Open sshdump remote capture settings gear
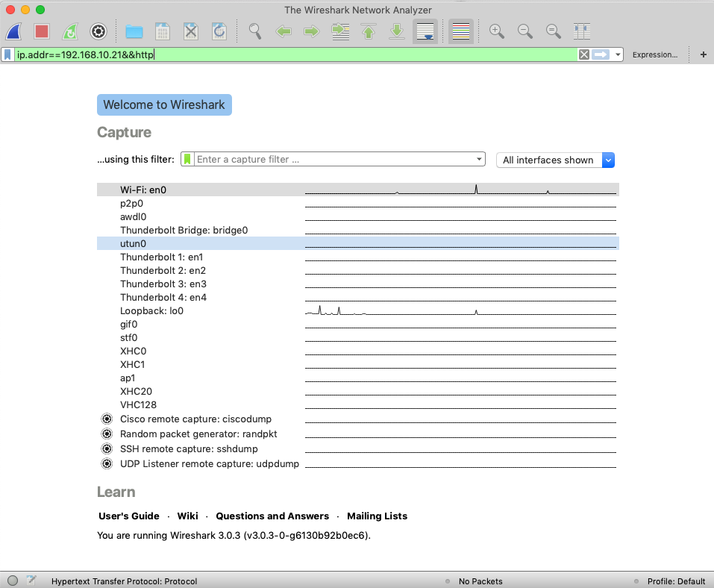Image resolution: width=714 pixels, height=588 pixels. 107,448
